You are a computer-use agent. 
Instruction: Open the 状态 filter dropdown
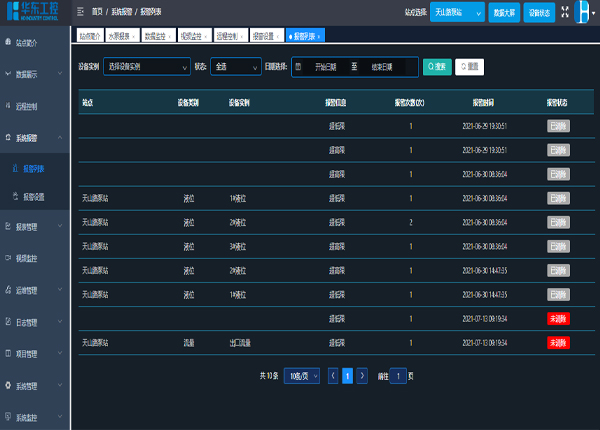pyautogui.click(x=235, y=67)
